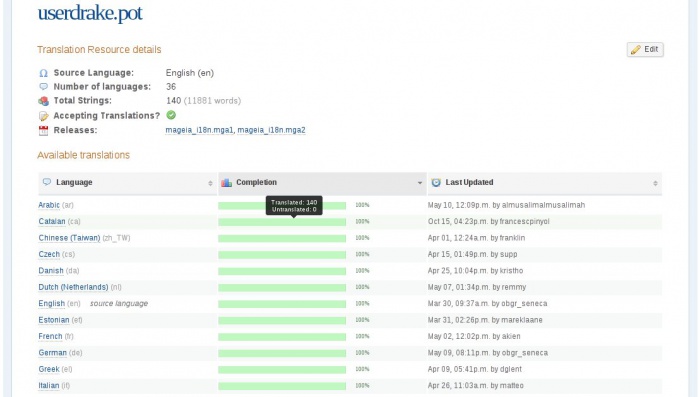Open the French translation

point(50,336)
